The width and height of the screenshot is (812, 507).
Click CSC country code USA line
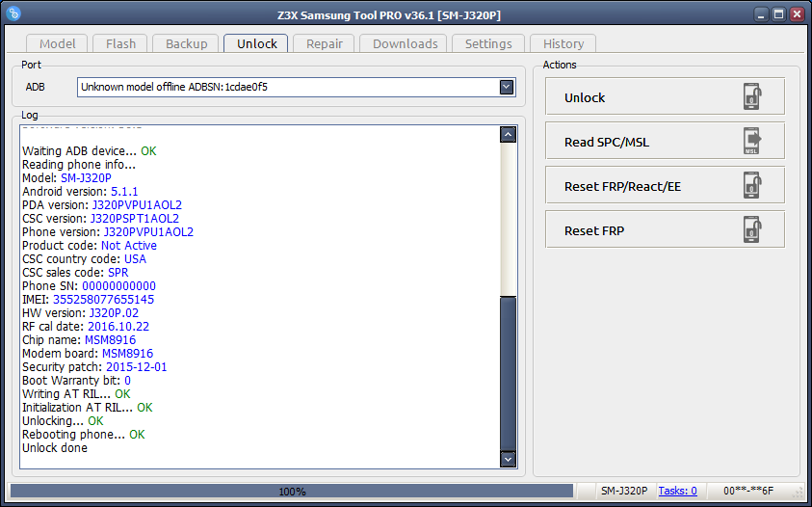coord(84,258)
